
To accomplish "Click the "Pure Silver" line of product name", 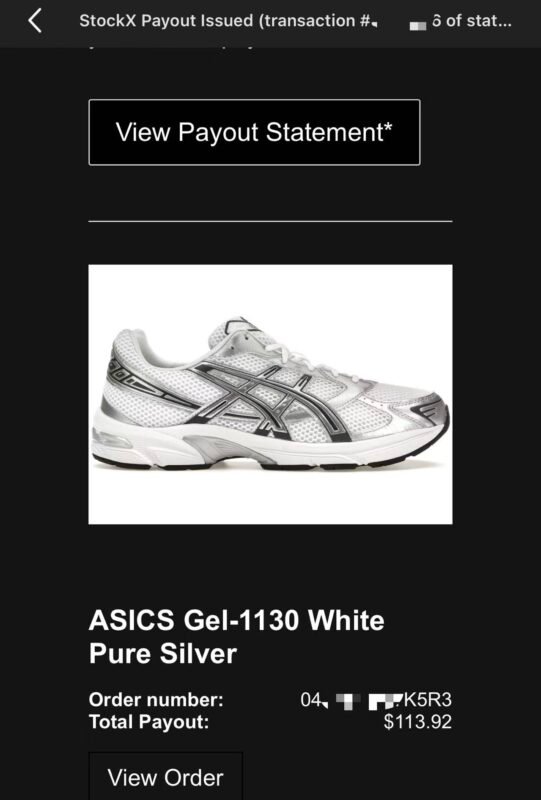I will [x=163, y=654].
